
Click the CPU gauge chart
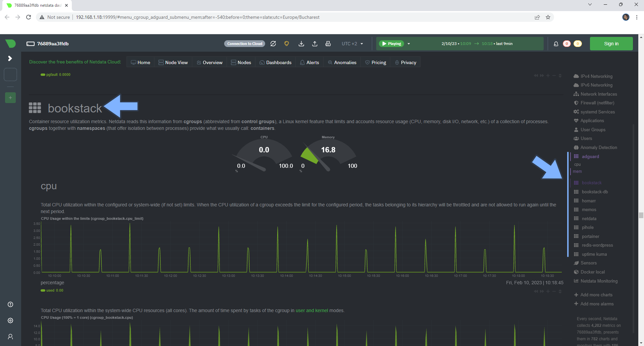pos(264,154)
